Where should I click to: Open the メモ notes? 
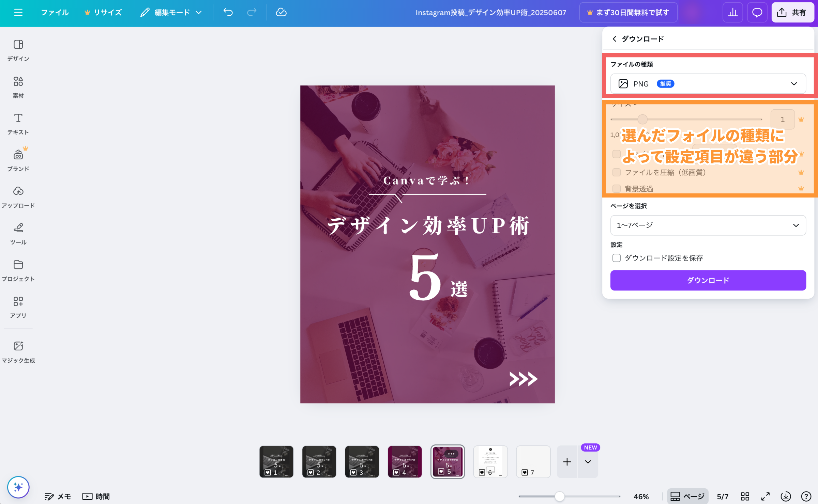[58, 497]
